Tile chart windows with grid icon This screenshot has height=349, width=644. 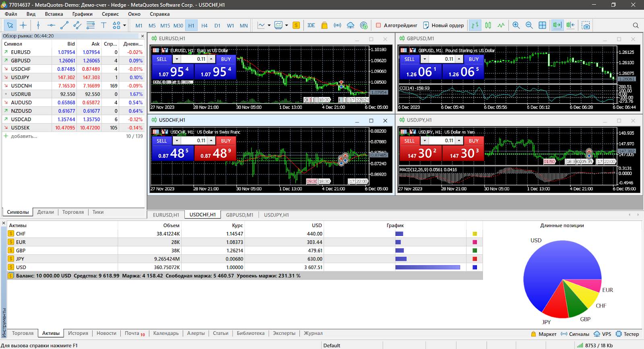tap(543, 25)
